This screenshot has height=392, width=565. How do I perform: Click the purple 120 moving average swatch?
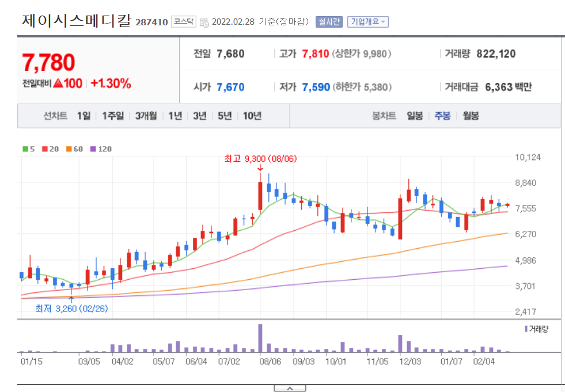(93, 149)
